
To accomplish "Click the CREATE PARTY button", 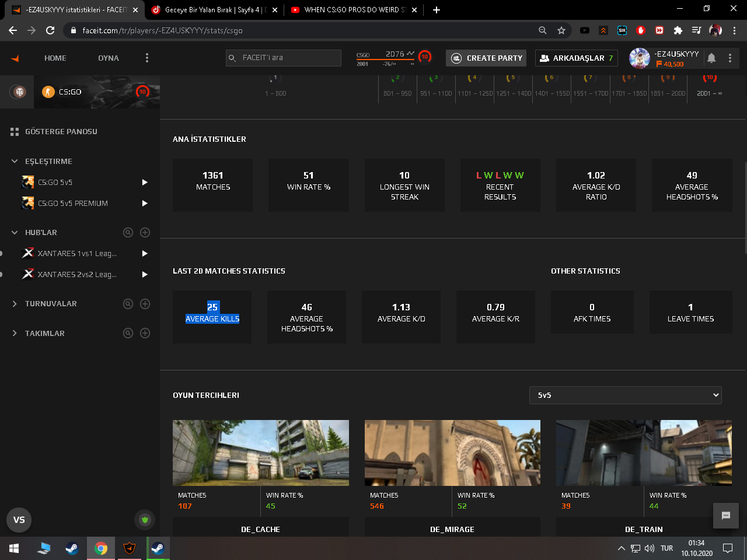I will click(486, 58).
